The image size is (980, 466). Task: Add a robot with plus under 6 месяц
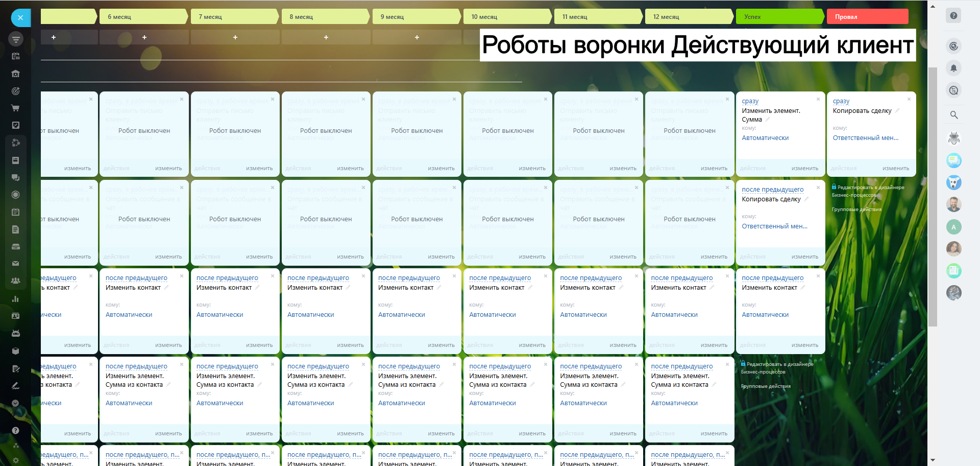(144, 37)
